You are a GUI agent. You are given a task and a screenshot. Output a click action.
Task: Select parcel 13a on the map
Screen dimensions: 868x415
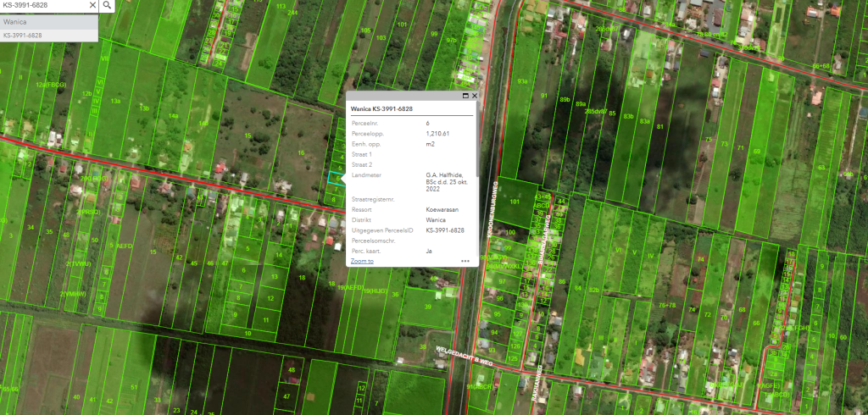(x=115, y=102)
